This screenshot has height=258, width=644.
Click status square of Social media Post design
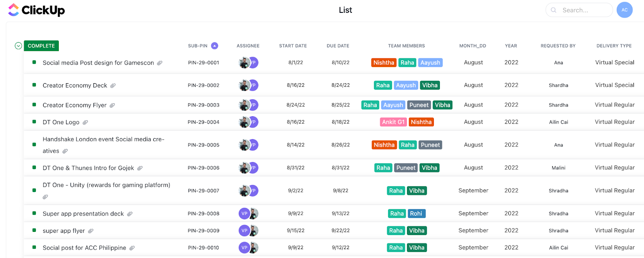[34, 62]
